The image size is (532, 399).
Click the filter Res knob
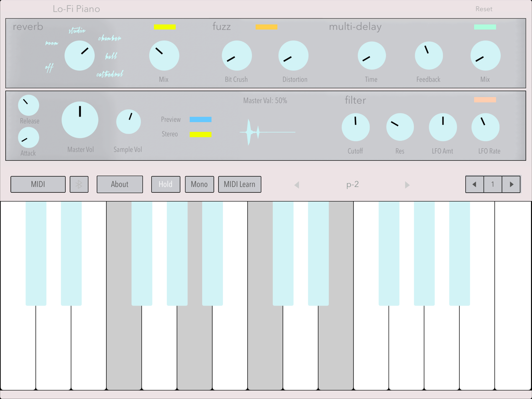tap(400, 127)
